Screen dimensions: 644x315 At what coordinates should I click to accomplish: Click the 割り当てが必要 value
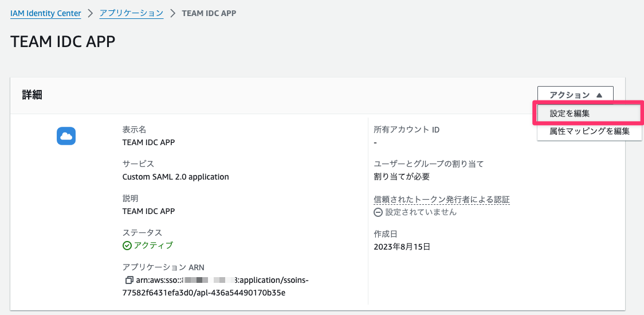pyautogui.click(x=402, y=177)
